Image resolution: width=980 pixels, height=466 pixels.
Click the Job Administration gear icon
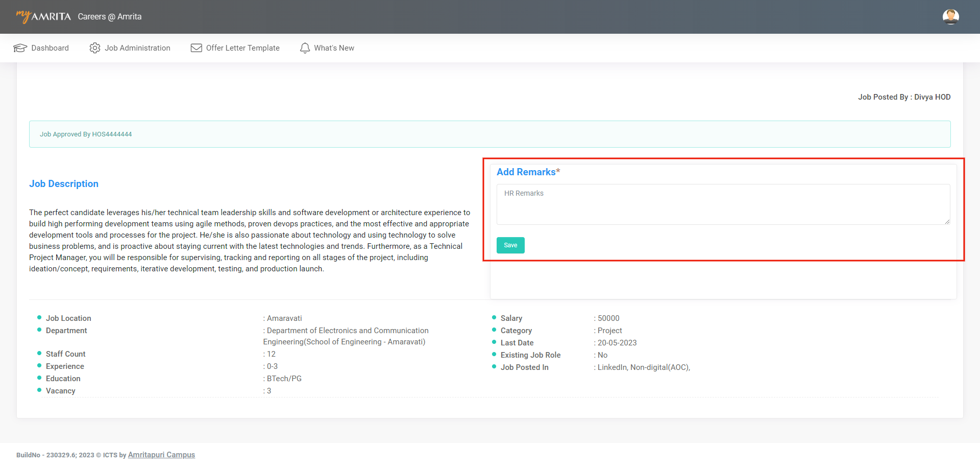coord(95,48)
